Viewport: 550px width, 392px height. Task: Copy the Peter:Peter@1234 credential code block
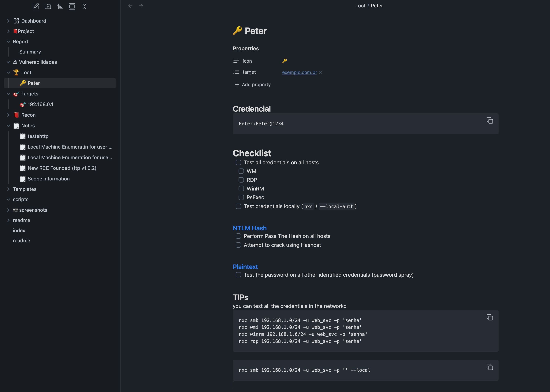click(490, 120)
